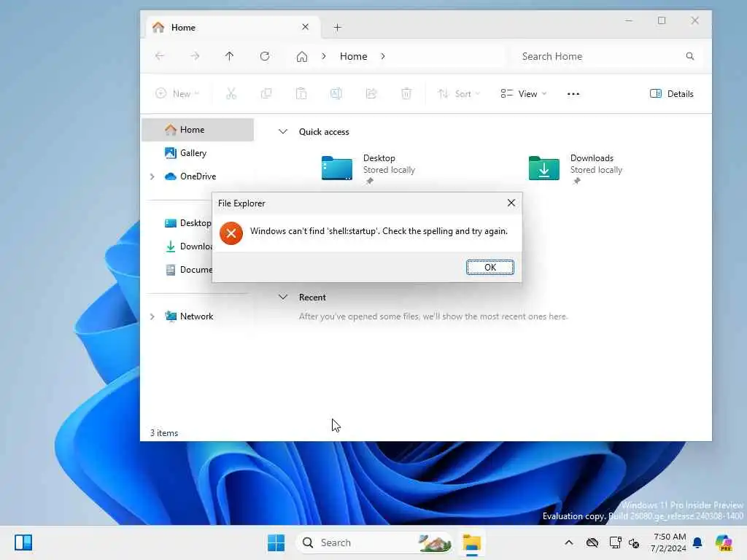This screenshot has height=560, width=747.
Task: Select the Home tab of the window
Action: point(233,27)
